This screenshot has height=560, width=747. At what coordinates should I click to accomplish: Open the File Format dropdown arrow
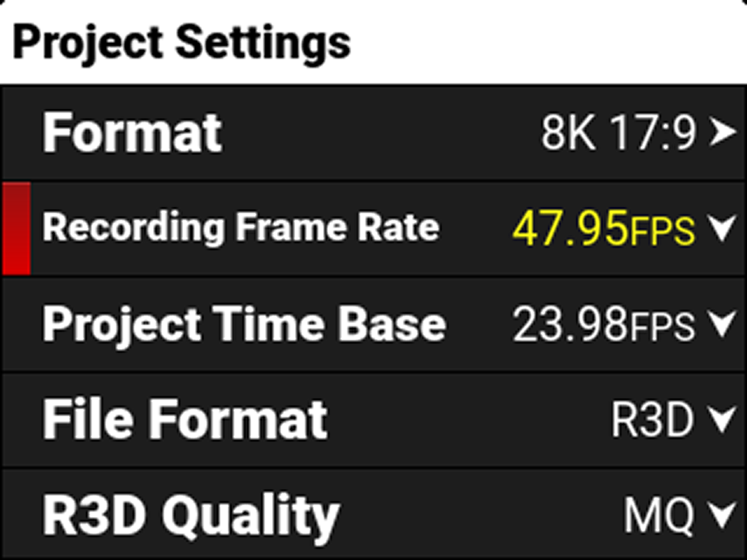point(722,421)
